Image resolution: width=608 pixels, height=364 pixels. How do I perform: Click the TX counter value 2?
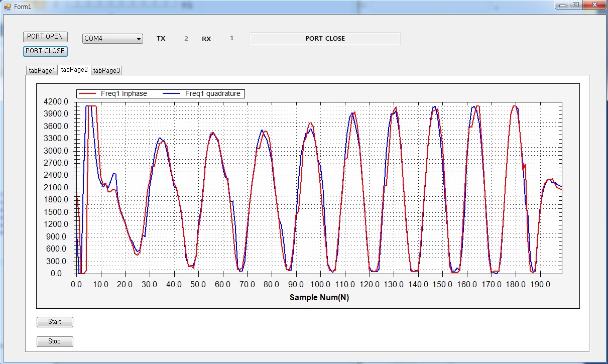pyautogui.click(x=186, y=39)
